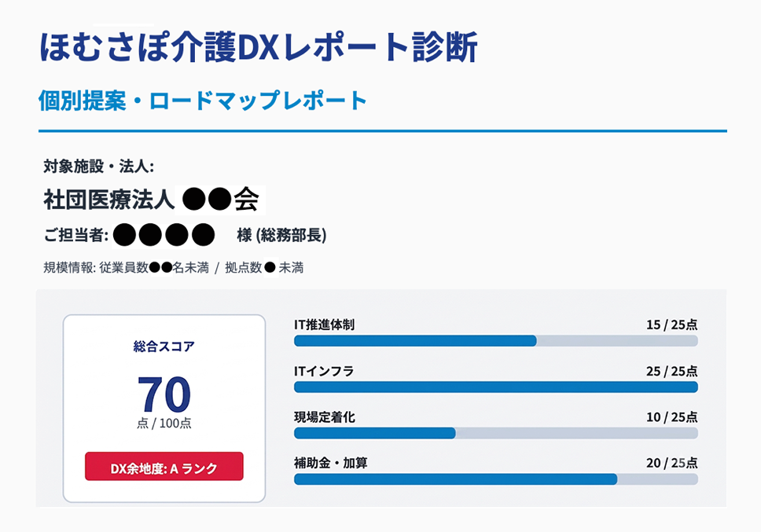Click the 15 / 25点 score value
This screenshot has height=532, width=761.
click(671, 325)
